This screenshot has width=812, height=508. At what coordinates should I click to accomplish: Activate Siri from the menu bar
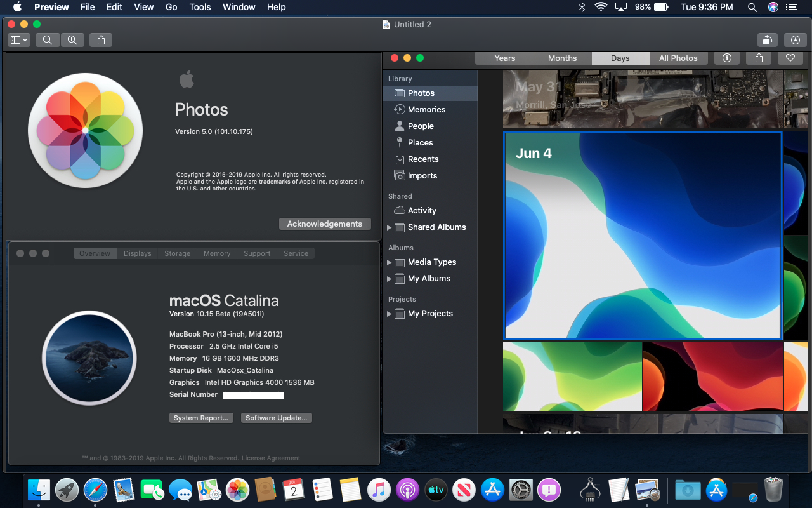pyautogui.click(x=773, y=7)
